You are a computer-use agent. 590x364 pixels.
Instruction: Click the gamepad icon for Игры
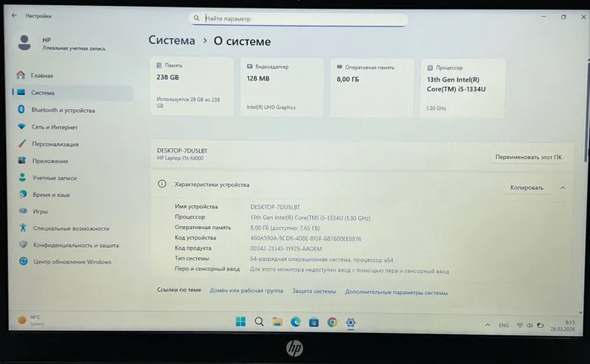(23, 211)
